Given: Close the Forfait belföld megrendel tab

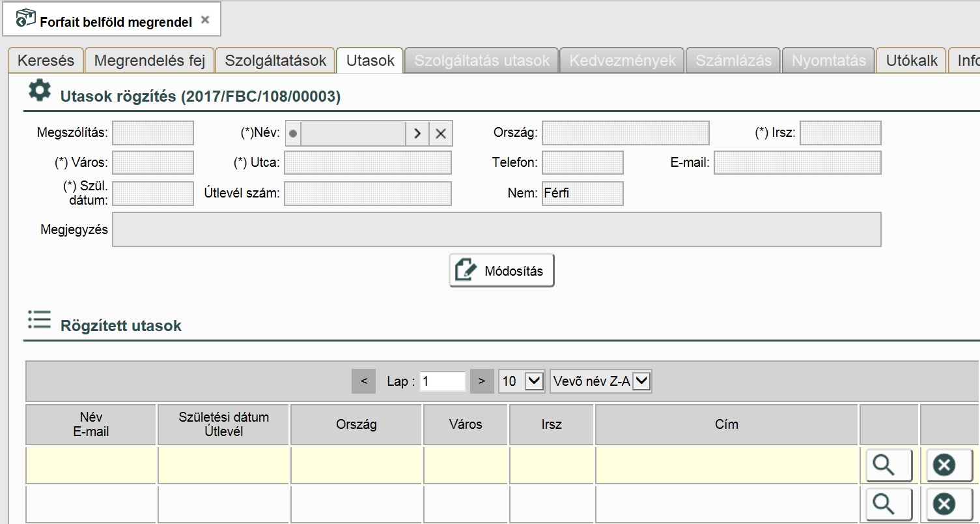Looking at the screenshot, I should 205,20.
